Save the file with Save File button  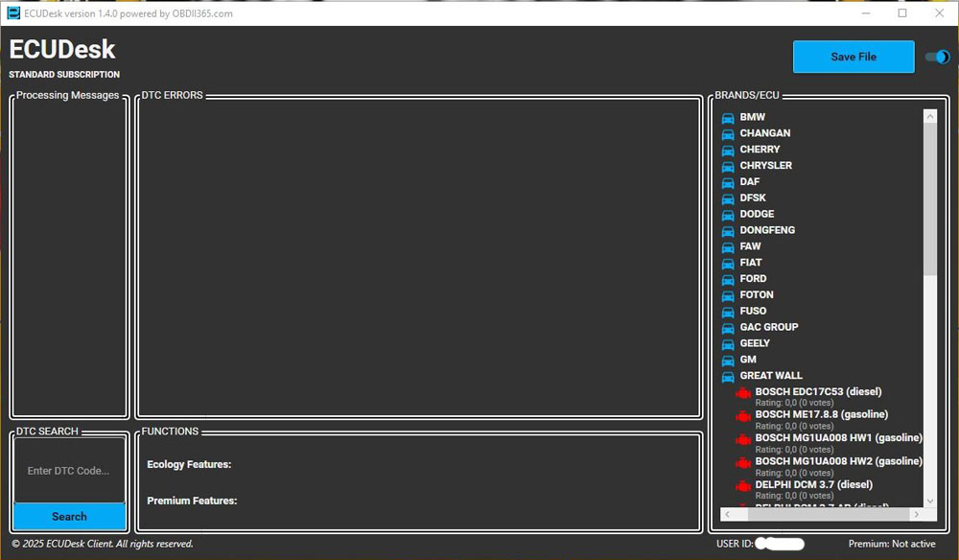click(854, 57)
